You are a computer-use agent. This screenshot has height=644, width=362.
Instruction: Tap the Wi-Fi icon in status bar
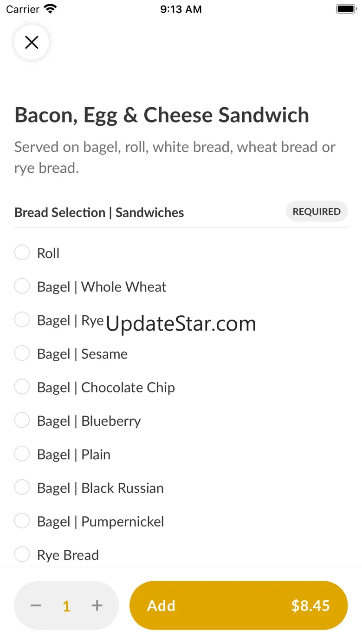click(50, 9)
